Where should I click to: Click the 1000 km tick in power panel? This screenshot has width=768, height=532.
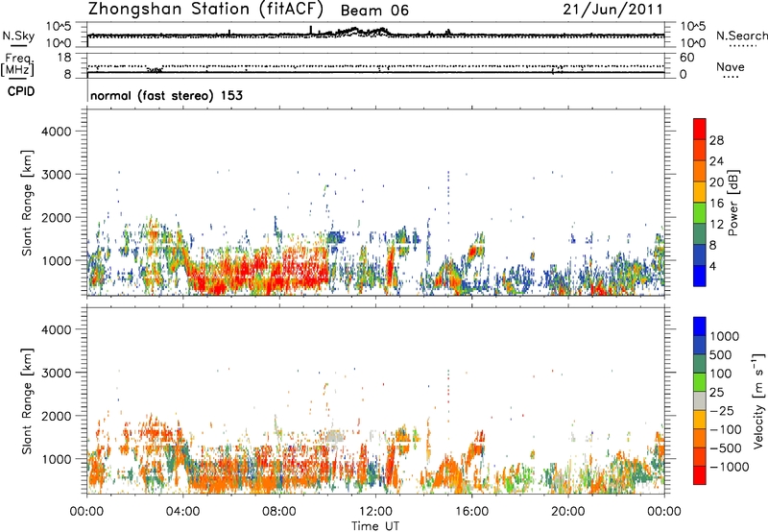[x=57, y=260]
